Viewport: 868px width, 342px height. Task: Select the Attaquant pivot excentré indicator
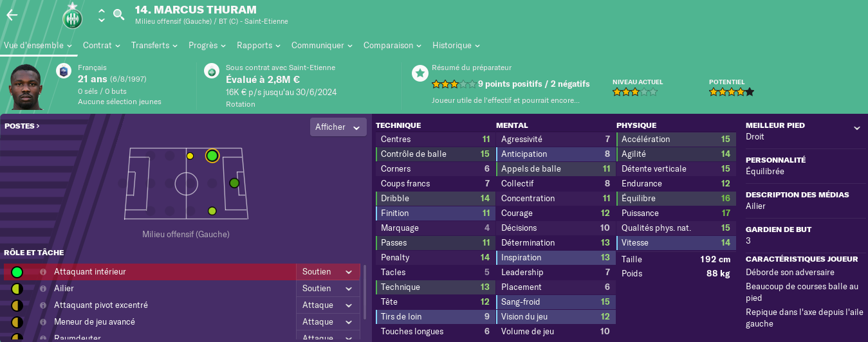coord(17,305)
